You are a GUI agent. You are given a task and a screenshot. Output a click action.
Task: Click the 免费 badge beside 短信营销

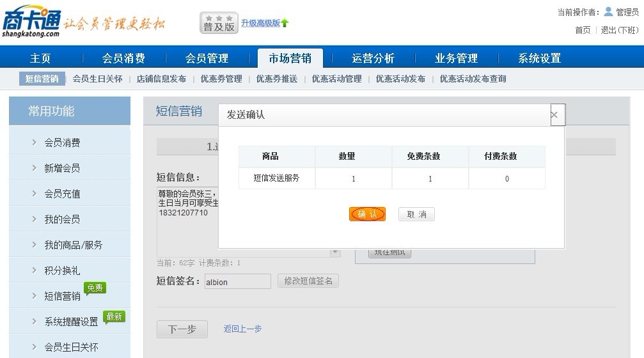95,288
